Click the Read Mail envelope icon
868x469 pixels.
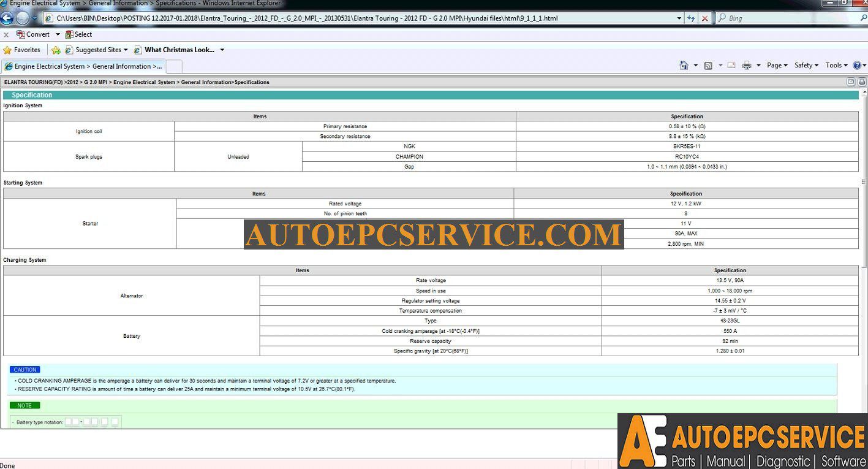(x=731, y=66)
